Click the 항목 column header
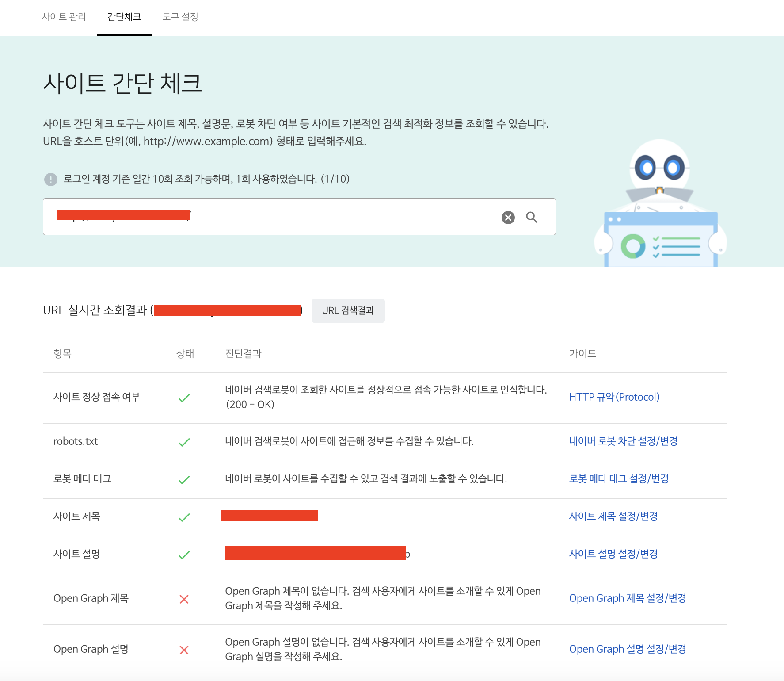The height and width of the screenshot is (681, 784). pos(62,354)
